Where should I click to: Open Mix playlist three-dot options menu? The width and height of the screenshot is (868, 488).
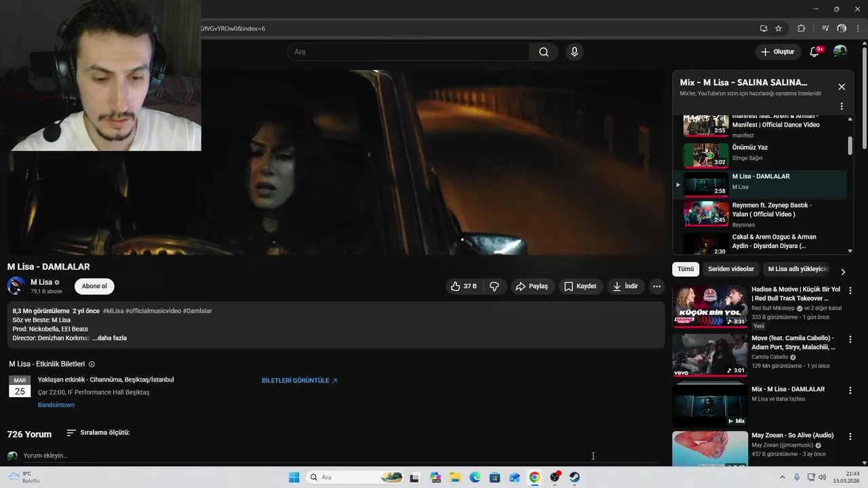click(x=842, y=106)
